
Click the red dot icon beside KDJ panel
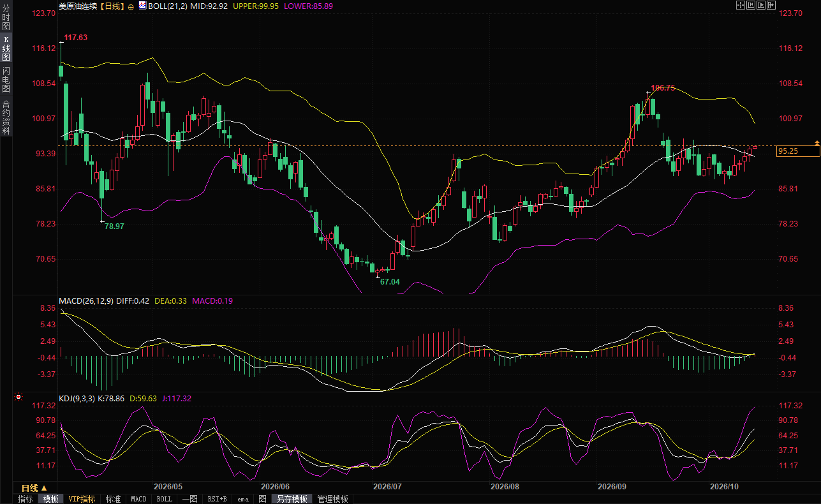coord(18,397)
